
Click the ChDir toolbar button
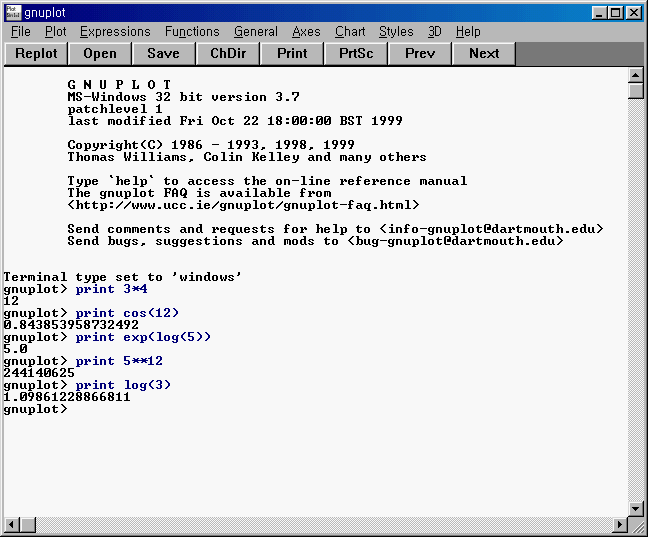click(228, 54)
